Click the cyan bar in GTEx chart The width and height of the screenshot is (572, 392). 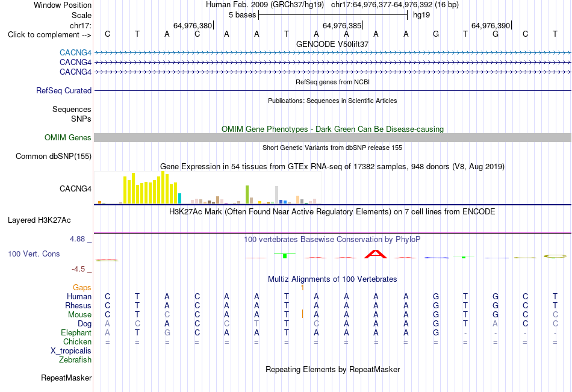[179, 198]
